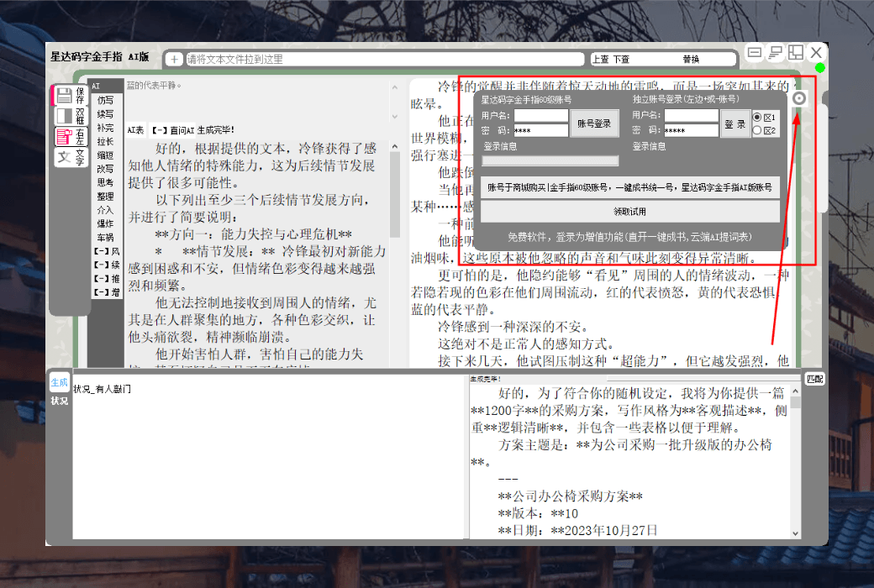Collapse the 【-】续 entry

coord(107,265)
